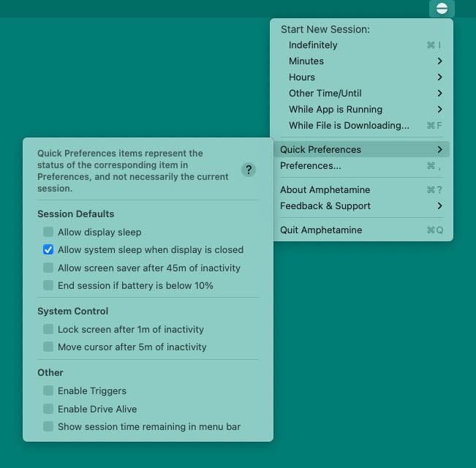Highlight the Quick Preferences menu item

(361, 149)
